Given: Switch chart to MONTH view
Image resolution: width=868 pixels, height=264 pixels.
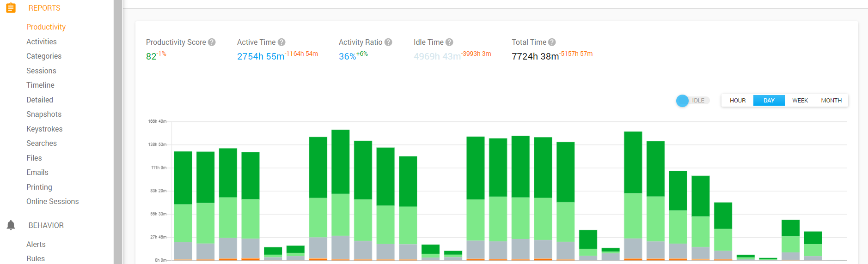Looking at the screenshot, I should click(x=831, y=101).
